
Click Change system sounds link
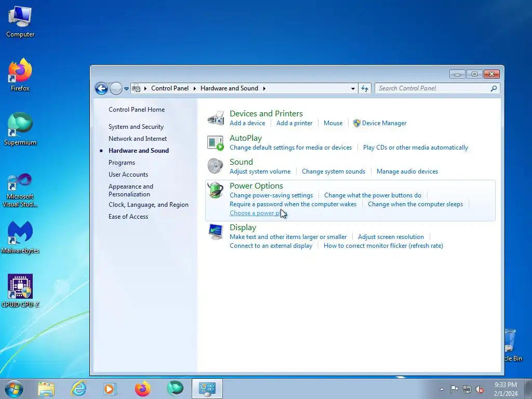tap(334, 171)
